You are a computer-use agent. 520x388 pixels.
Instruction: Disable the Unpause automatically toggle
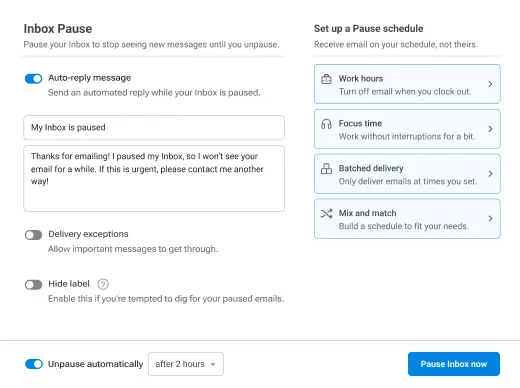(34, 364)
